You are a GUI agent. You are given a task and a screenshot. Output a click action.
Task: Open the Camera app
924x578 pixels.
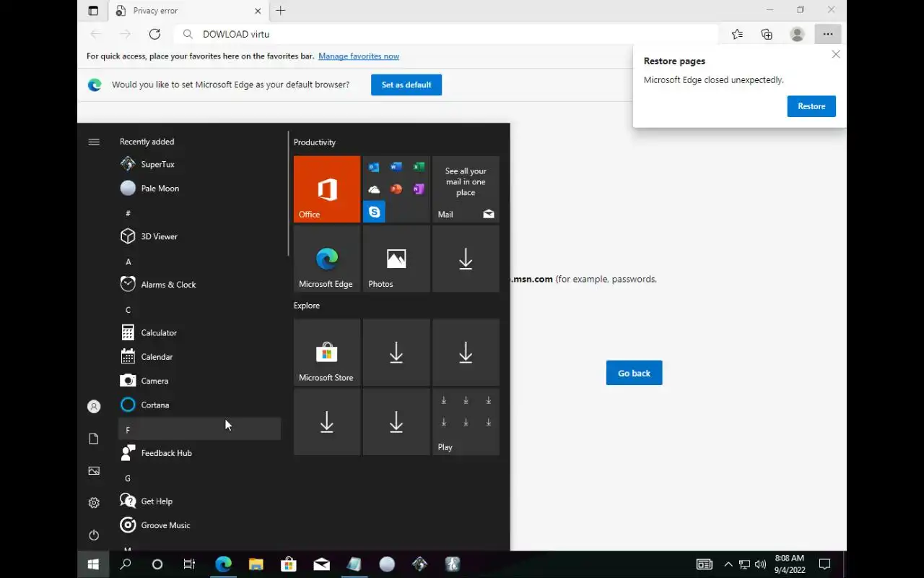pos(199,381)
